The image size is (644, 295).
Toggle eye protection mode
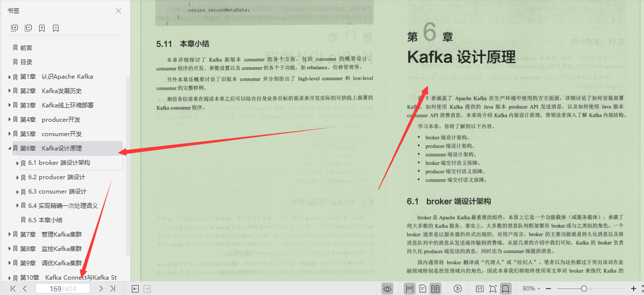pyautogui.click(x=387, y=289)
